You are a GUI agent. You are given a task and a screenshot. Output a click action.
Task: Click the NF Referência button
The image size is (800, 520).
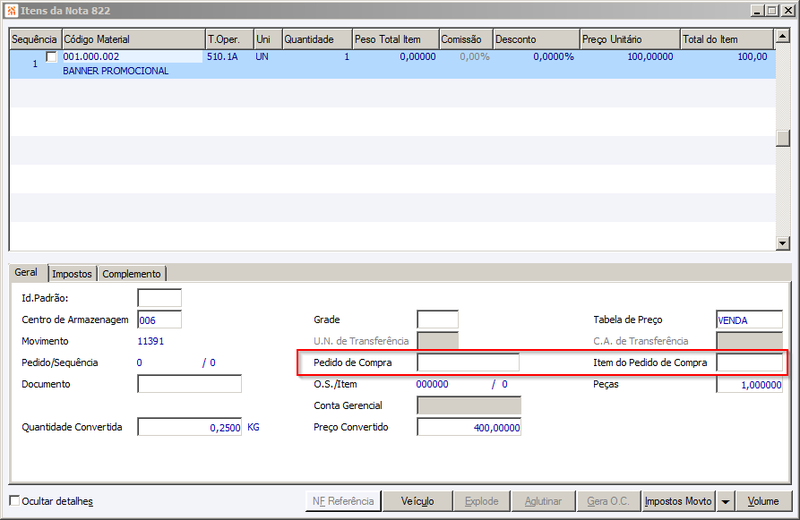click(343, 501)
